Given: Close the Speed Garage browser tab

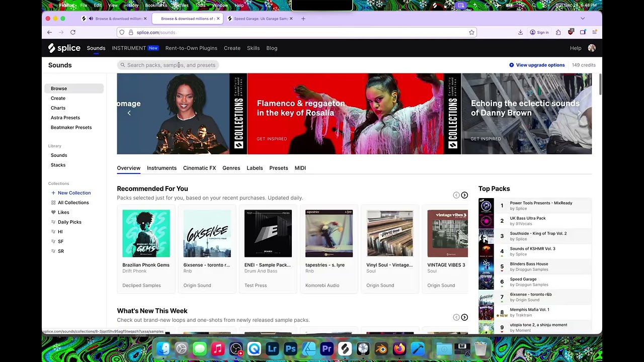Looking at the screenshot, I should (x=291, y=19).
